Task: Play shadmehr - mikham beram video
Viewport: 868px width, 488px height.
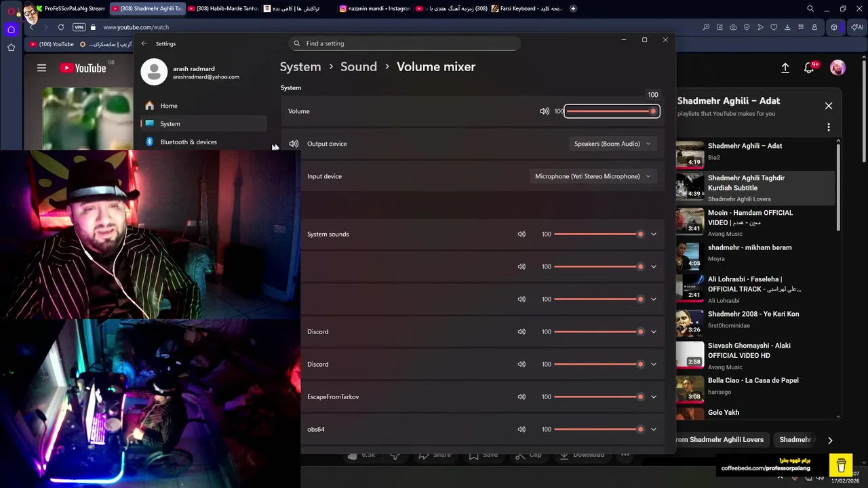Action: pos(755,256)
